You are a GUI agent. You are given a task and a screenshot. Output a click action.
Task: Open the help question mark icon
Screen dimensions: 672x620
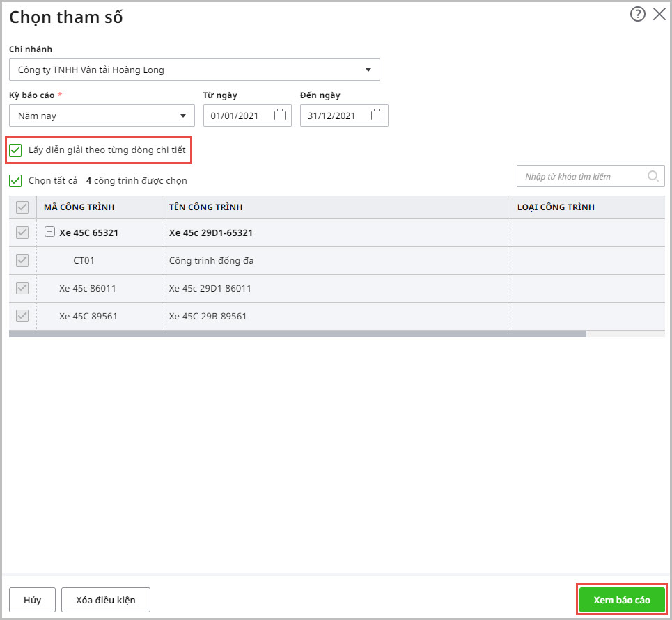637,14
